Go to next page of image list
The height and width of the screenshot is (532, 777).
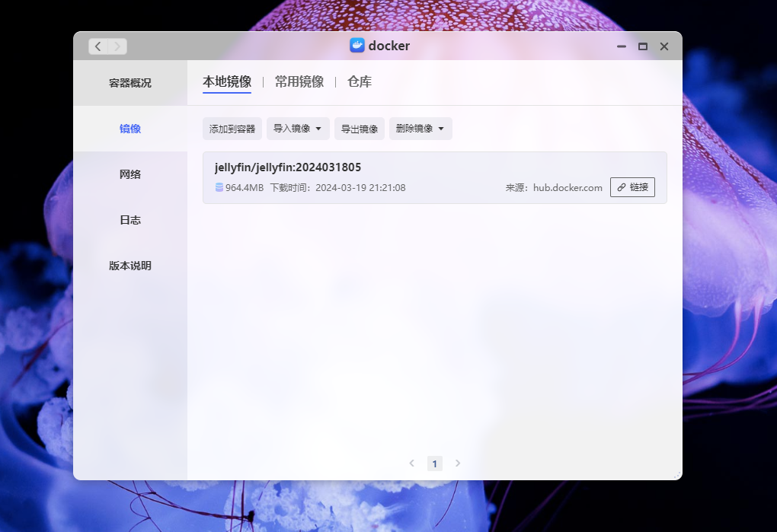click(x=458, y=463)
